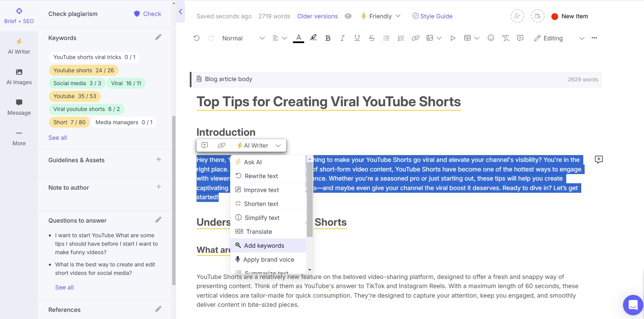Choose Simplify text from the menu
Viewport: 644px width, 319px height.
pos(268,218)
